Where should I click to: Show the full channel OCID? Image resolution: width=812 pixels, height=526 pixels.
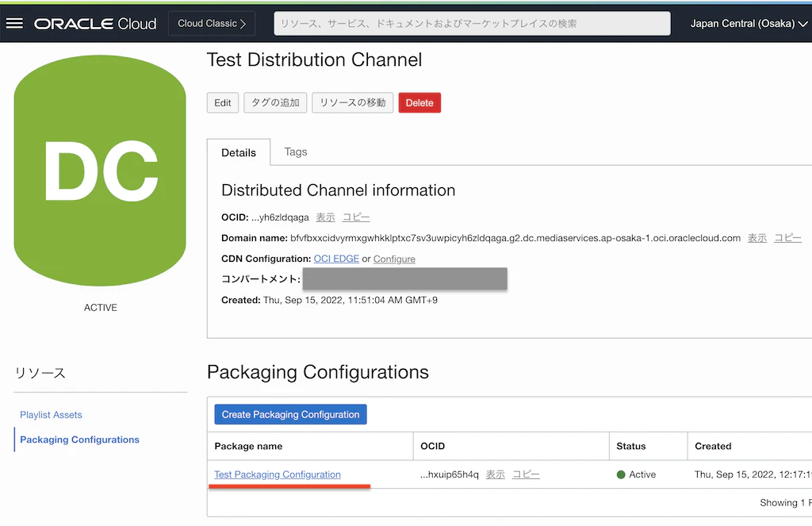pos(325,217)
